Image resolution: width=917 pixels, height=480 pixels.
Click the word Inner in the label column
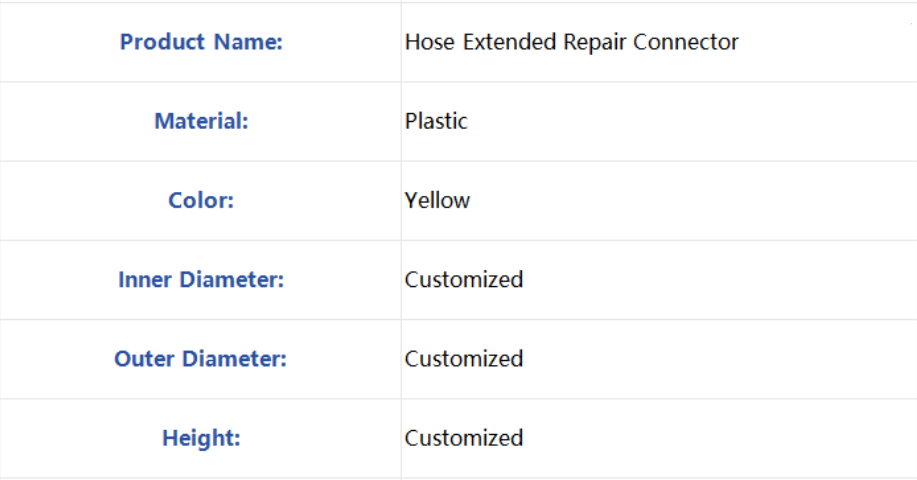(x=145, y=280)
